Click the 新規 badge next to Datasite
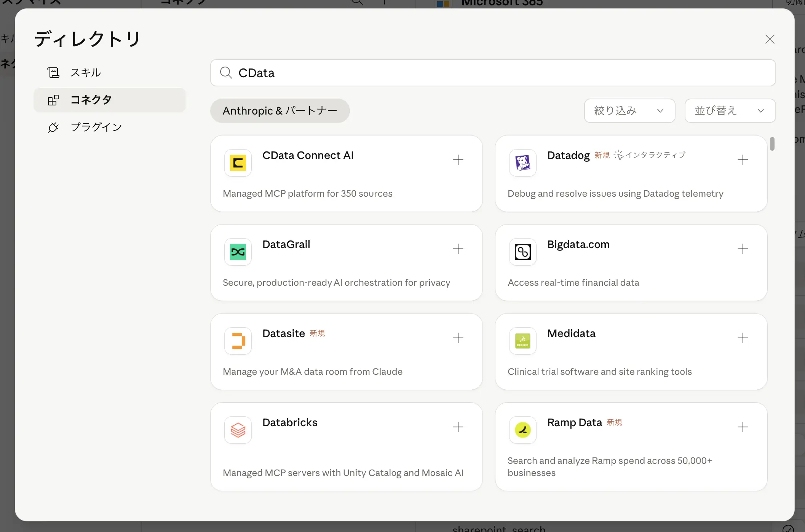This screenshot has height=532, width=805. coord(317,333)
